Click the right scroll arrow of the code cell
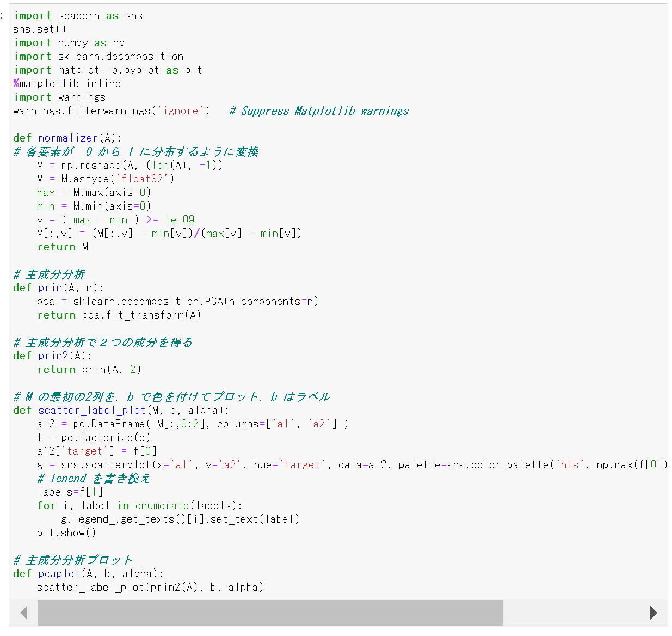 coord(653,613)
